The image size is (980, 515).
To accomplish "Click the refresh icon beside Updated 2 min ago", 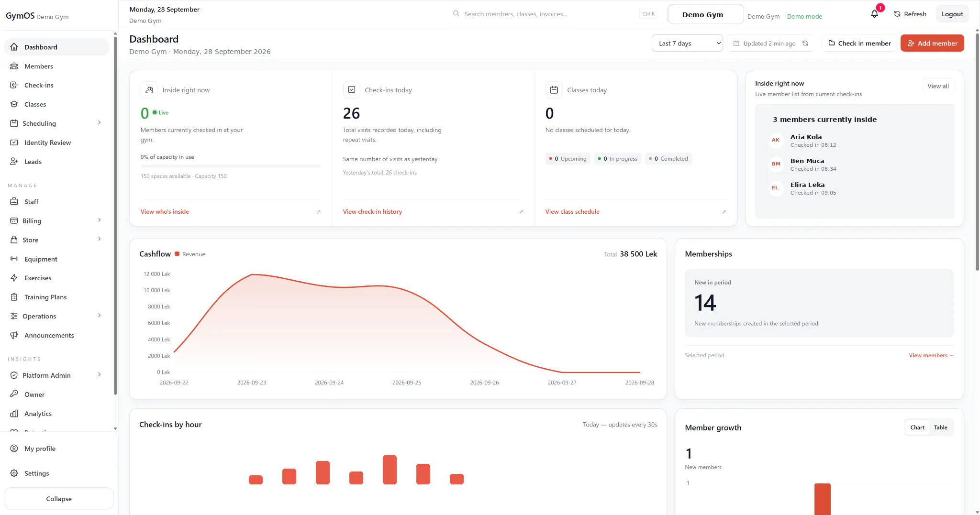I will pos(805,43).
